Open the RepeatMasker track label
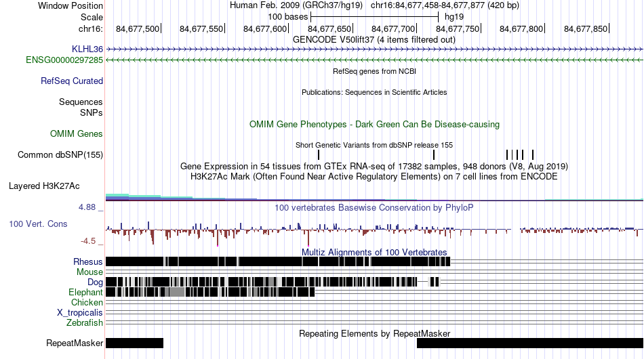Screen dimensions: 644x359 click(75, 343)
